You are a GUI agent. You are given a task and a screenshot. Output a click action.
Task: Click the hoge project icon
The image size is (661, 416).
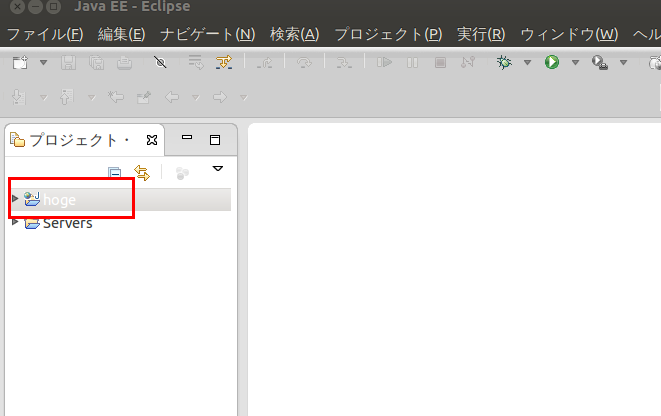coord(32,199)
